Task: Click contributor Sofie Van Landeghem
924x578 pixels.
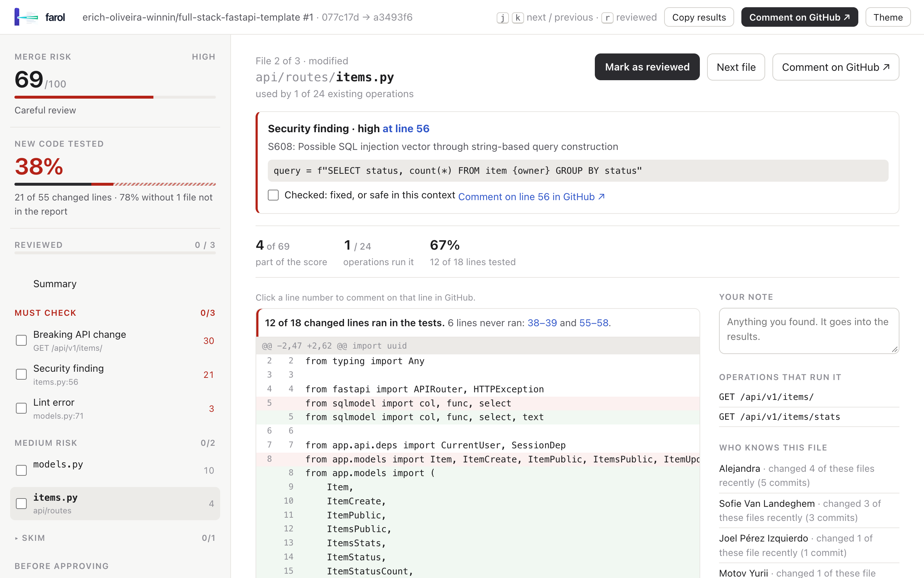Action: pyautogui.click(x=767, y=504)
